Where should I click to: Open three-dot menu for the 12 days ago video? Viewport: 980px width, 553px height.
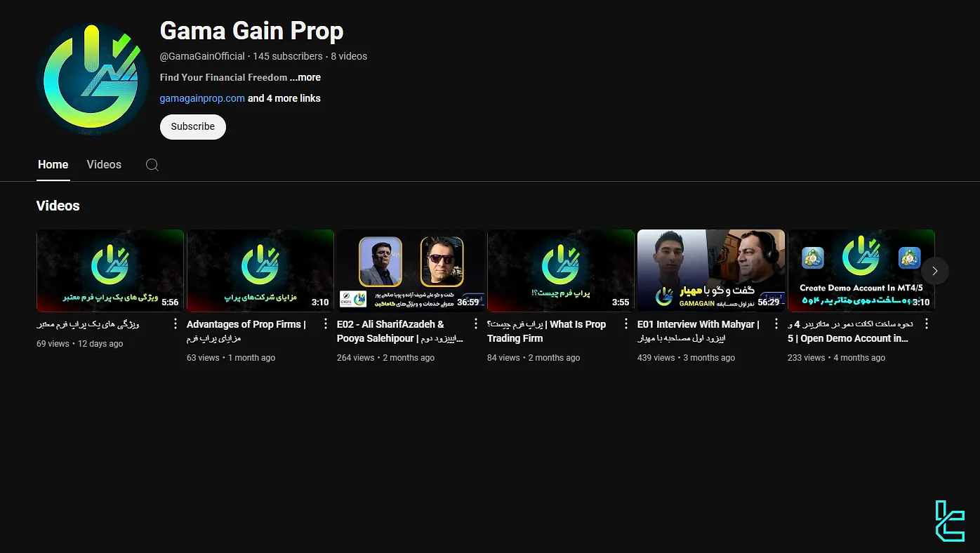tap(176, 324)
